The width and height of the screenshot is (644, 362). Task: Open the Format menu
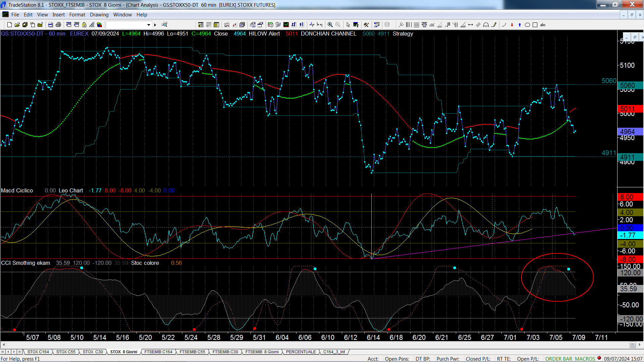coord(77,15)
